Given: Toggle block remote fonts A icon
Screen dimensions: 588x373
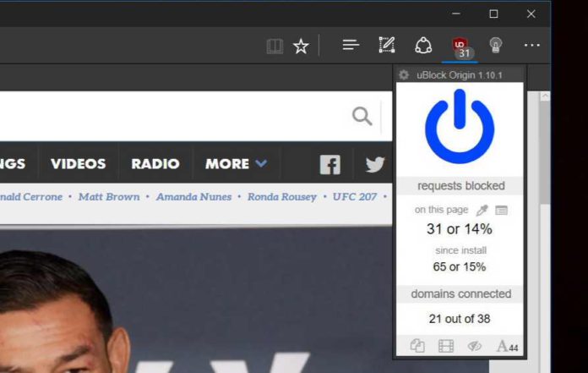Looking at the screenshot, I should 507,346.
